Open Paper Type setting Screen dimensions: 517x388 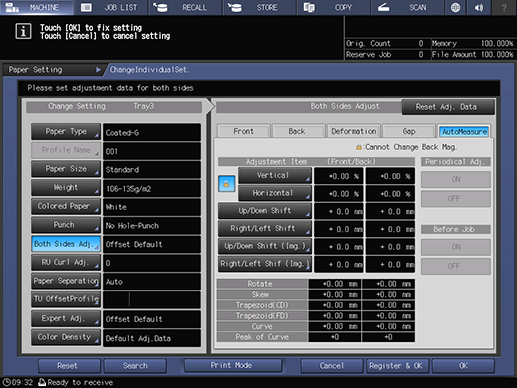(x=66, y=132)
